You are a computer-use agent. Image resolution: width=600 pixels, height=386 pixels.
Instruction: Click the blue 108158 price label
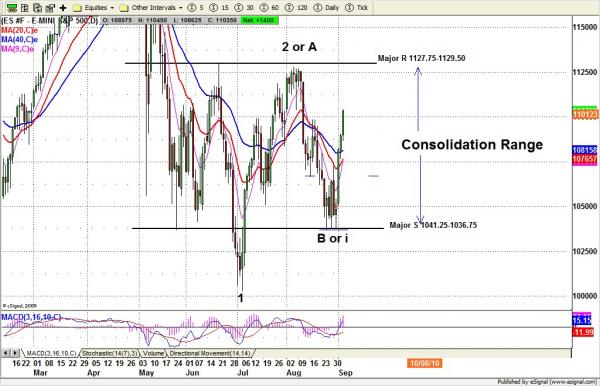click(x=585, y=150)
